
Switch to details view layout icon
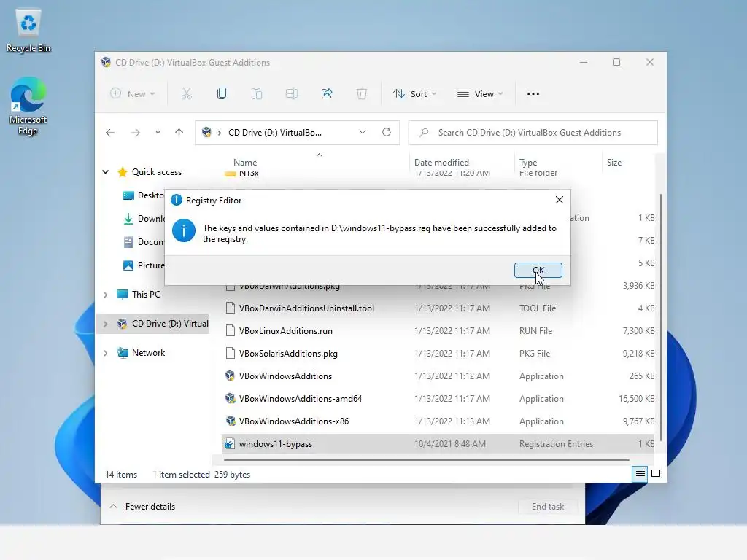[x=640, y=474]
